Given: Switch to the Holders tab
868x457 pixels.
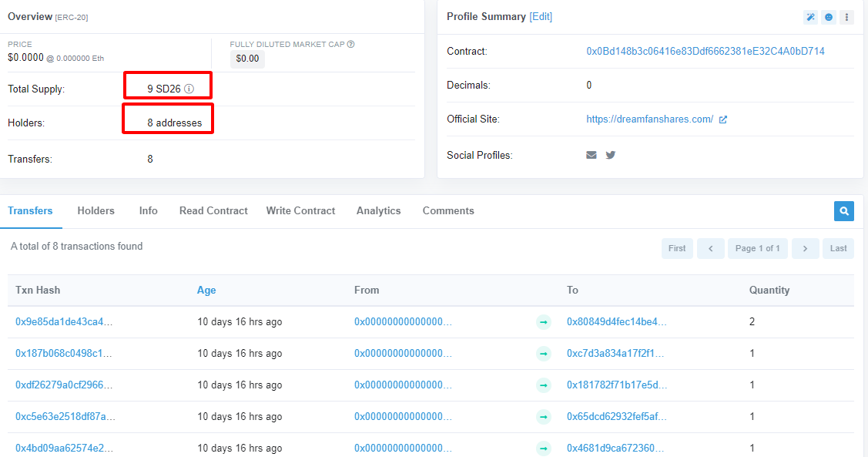Looking at the screenshot, I should pyautogui.click(x=96, y=210).
